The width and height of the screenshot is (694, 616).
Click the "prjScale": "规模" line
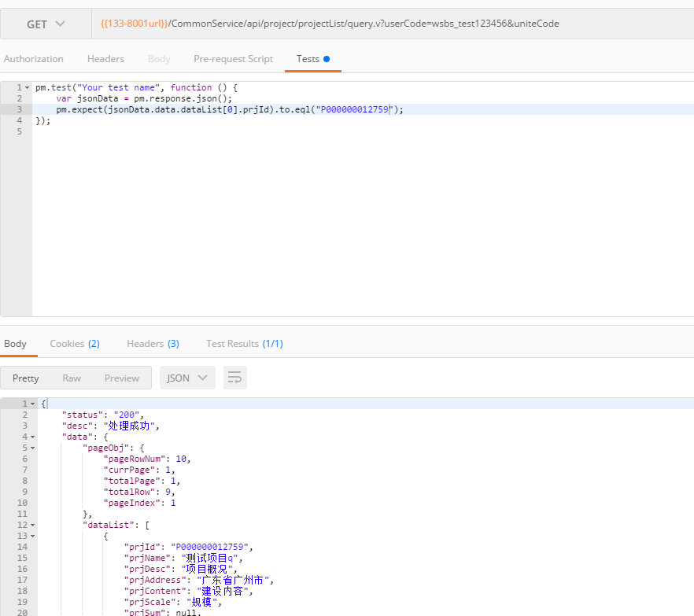173,603
